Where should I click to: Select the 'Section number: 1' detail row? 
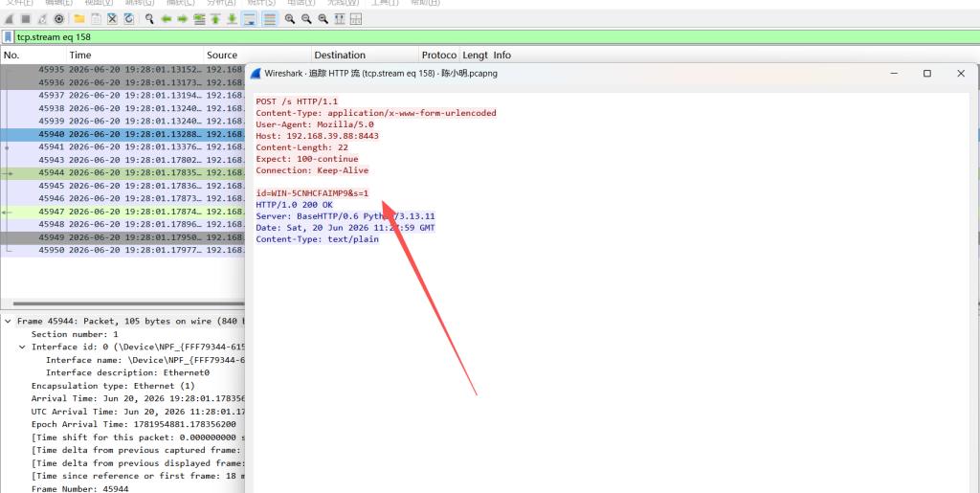(x=75, y=334)
